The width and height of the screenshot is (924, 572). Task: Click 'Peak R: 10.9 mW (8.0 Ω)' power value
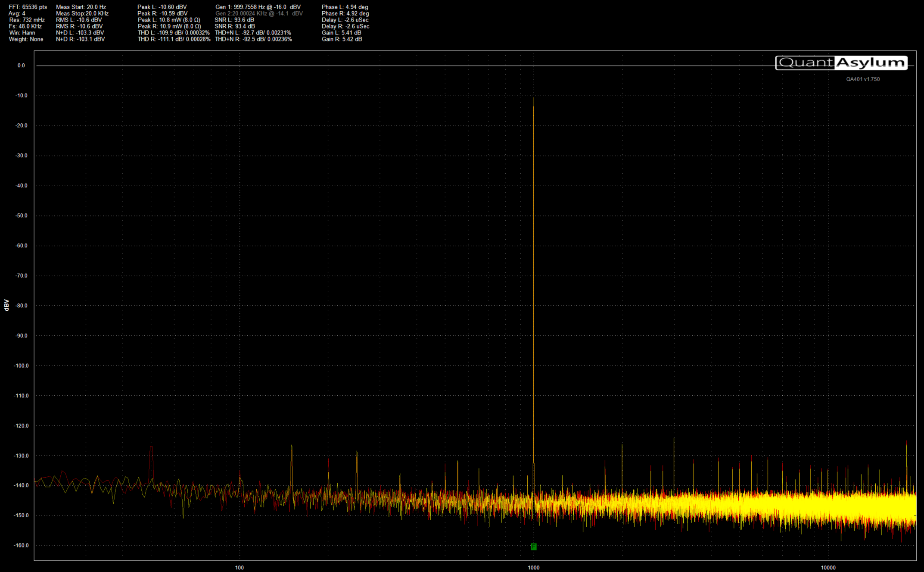pos(169,26)
